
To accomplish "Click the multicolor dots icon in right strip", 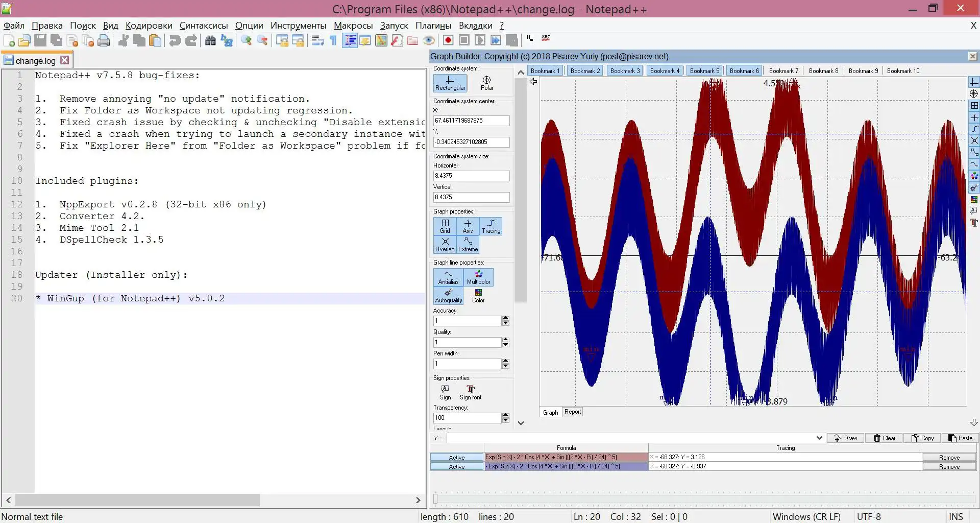I will pos(974,176).
